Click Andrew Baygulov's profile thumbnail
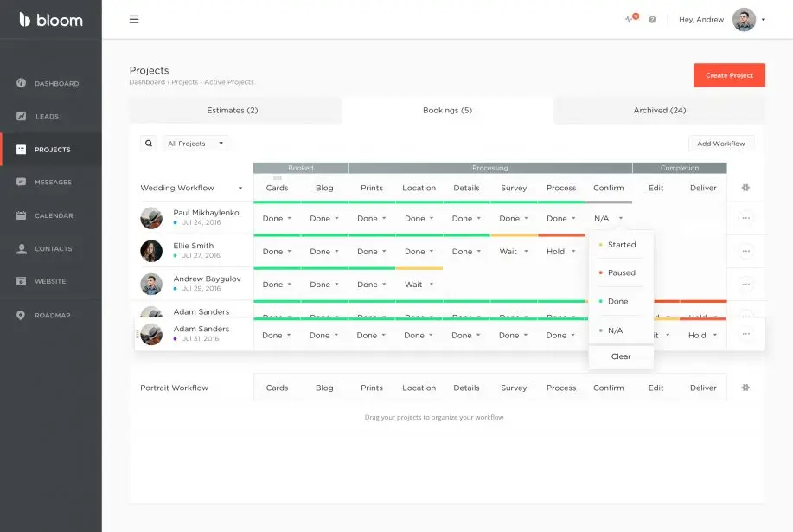This screenshot has height=532, width=793. tap(151, 285)
